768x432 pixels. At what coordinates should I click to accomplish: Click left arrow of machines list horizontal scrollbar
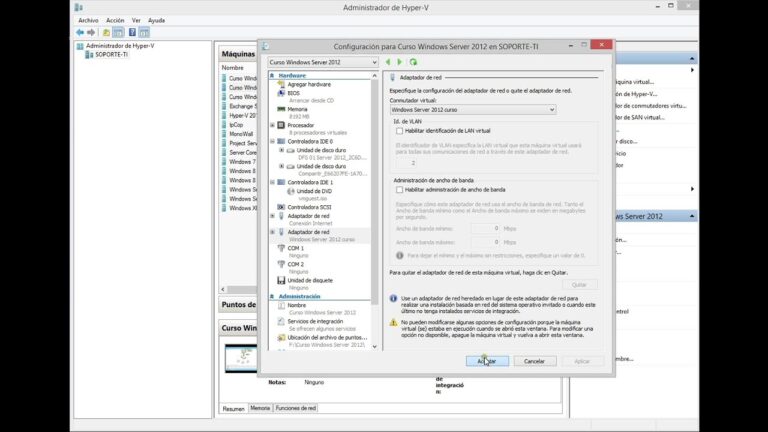(223, 289)
